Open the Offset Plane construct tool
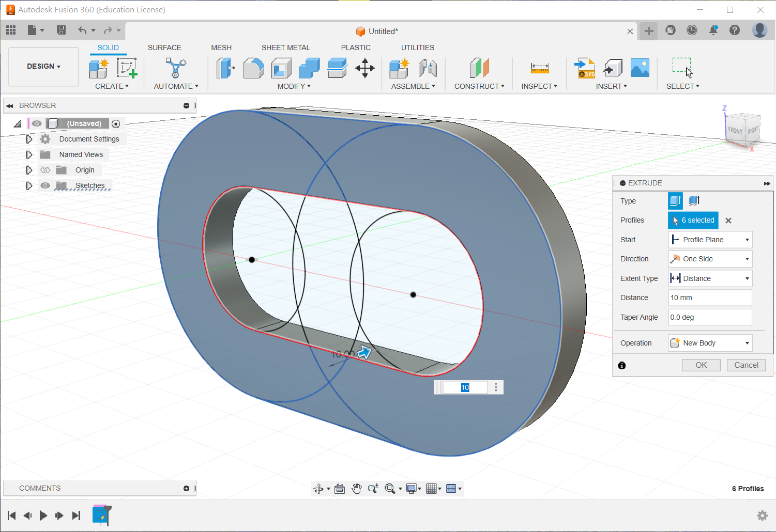Screen dimensions: 776x532 (x=479, y=68)
